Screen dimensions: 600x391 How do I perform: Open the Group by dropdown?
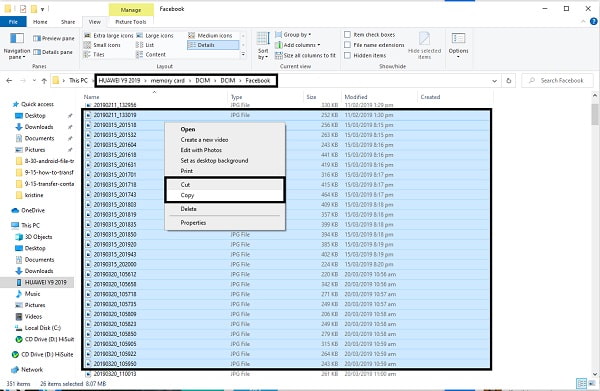[x=293, y=35]
